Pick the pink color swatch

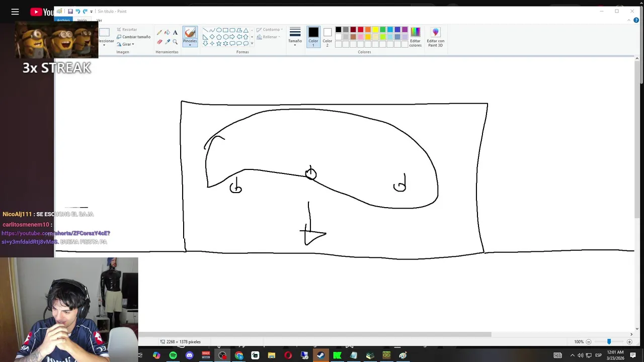coord(361,37)
